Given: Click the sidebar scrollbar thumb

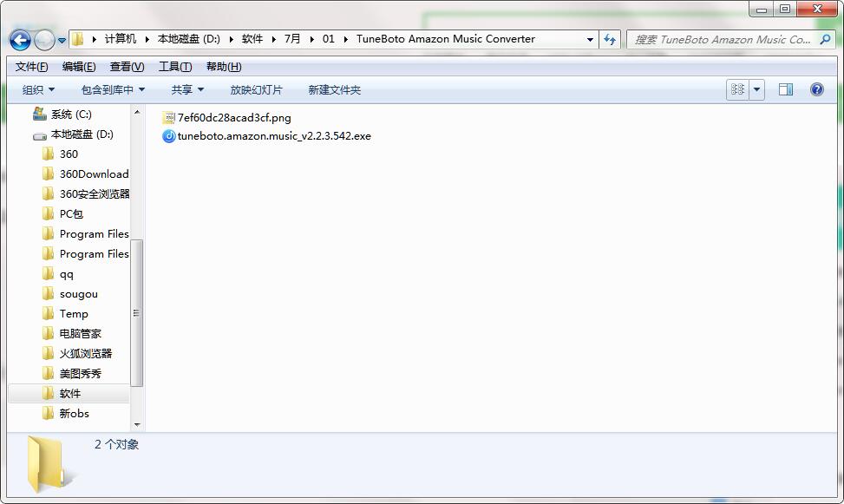Looking at the screenshot, I should pyautogui.click(x=137, y=313).
